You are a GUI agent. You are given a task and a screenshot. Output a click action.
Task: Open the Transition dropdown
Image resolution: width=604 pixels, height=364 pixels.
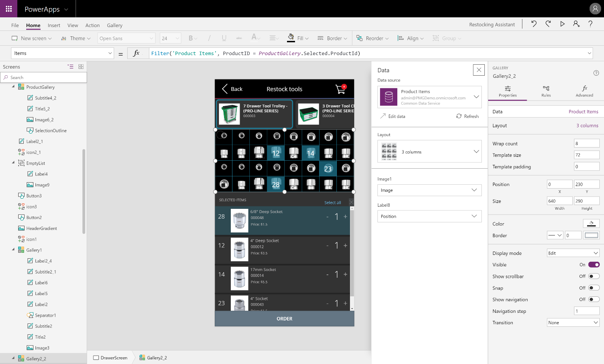(x=573, y=323)
